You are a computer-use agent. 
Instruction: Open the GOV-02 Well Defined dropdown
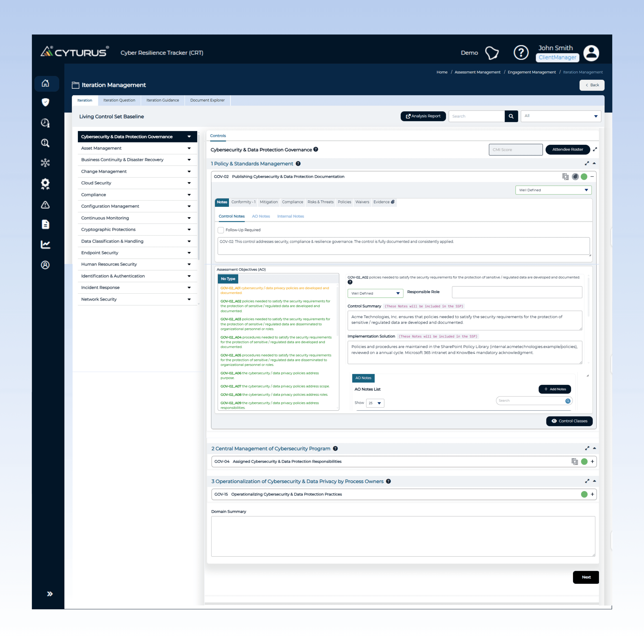[553, 190]
